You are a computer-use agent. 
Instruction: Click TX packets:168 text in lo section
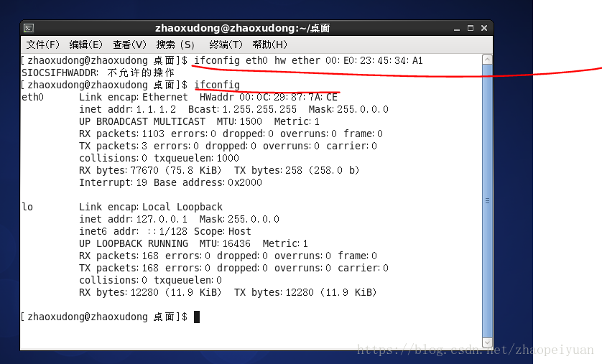119,268
